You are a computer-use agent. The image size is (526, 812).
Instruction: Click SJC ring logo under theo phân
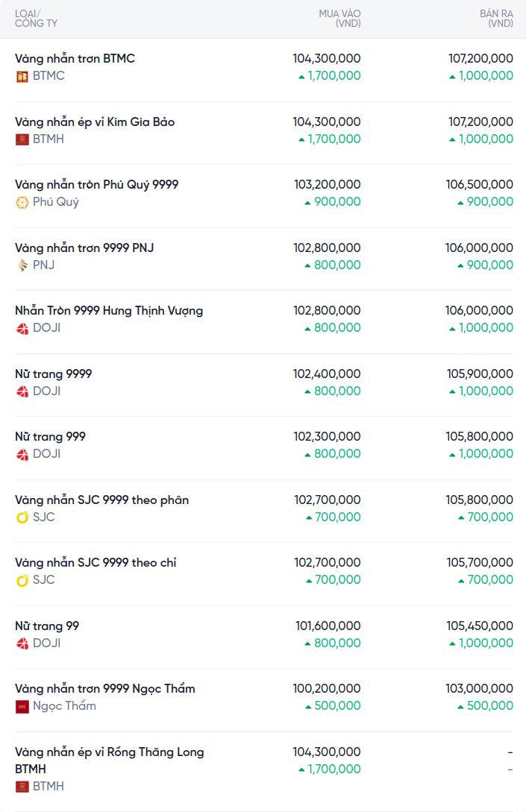pos(22,517)
